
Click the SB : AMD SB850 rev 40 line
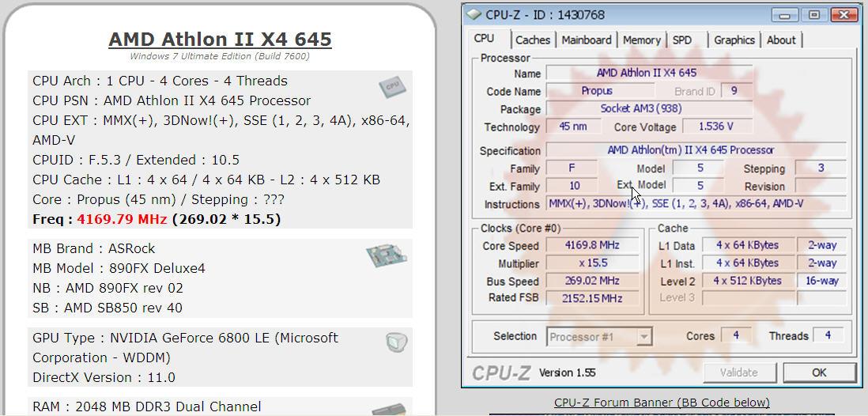tap(108, 308)
